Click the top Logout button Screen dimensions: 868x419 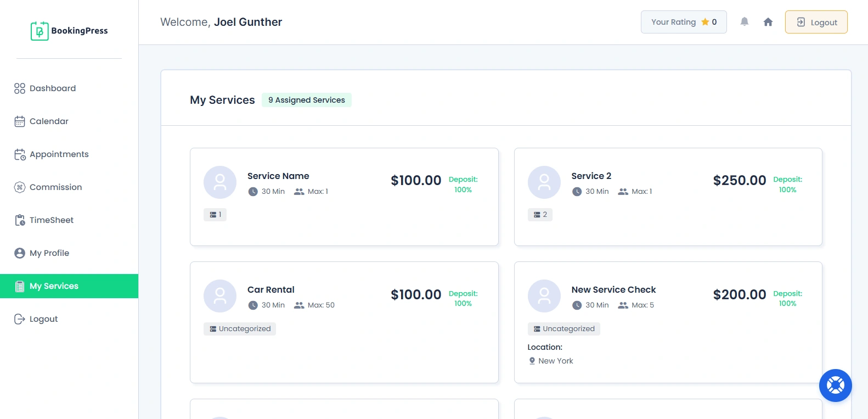click(816, 22)
